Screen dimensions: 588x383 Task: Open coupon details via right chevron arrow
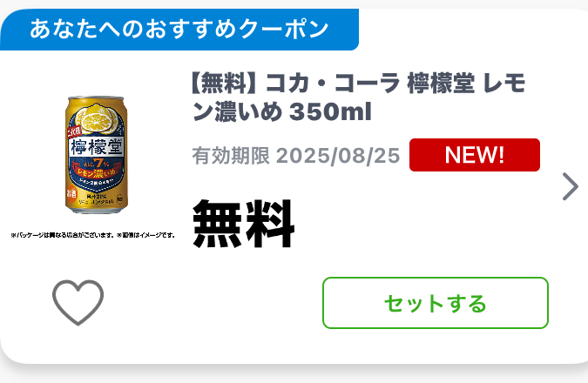pyautogui.click(x=571, y=186)
